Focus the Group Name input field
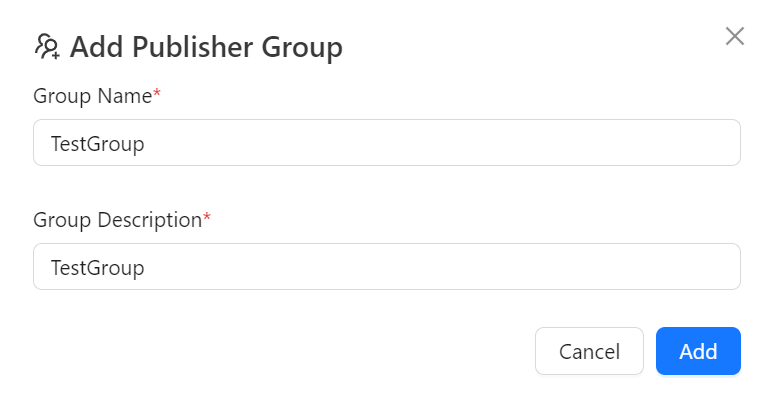Screen dimensions: 773x400 (x=386, y=143)
